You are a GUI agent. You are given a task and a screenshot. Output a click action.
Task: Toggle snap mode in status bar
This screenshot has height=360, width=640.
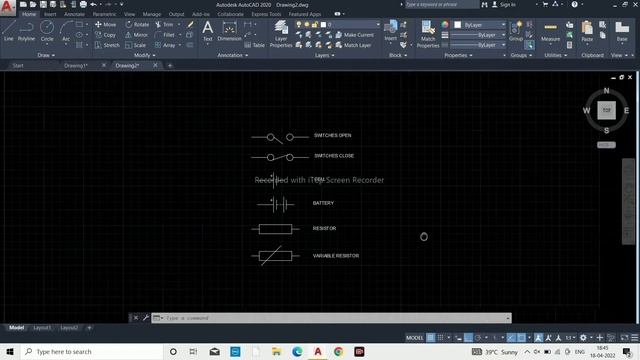click(x=440, y=338)
